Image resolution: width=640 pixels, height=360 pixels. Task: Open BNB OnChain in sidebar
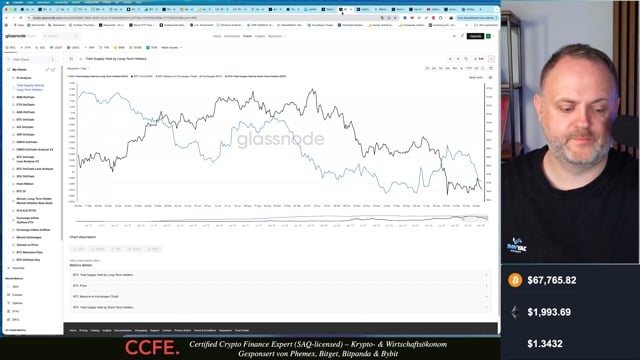(25, 97)
